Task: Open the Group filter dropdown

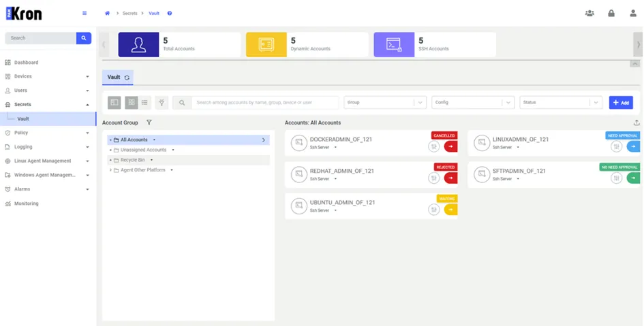Action: pos(385,103)
